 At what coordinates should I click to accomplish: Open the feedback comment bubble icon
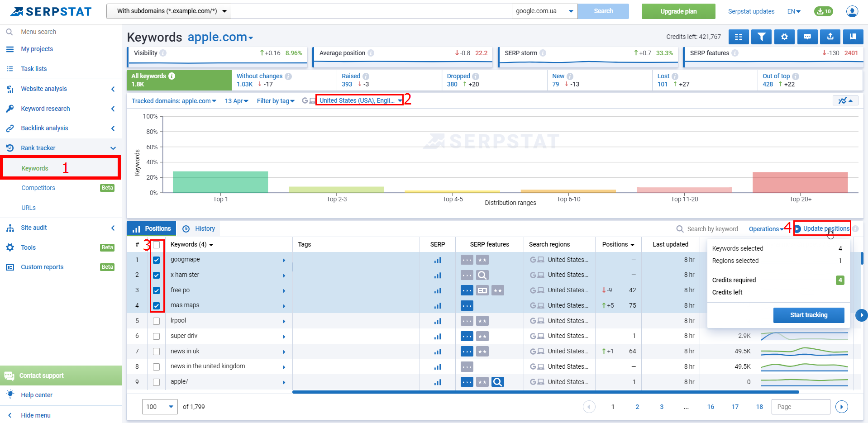pos(807,37)
